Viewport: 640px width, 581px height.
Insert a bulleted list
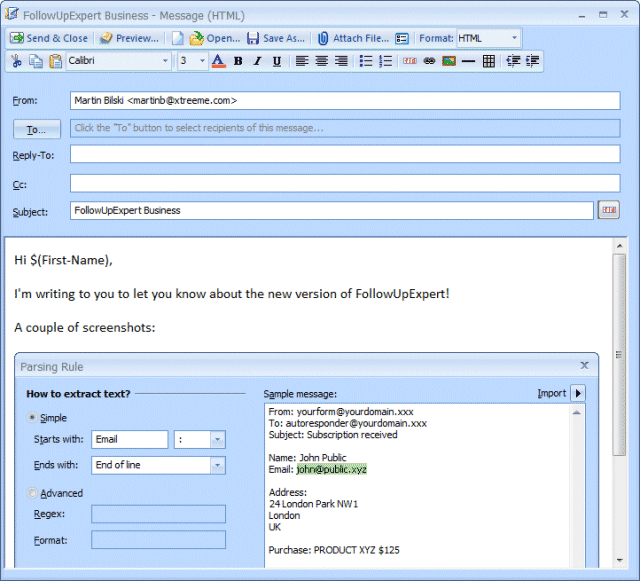366,61
